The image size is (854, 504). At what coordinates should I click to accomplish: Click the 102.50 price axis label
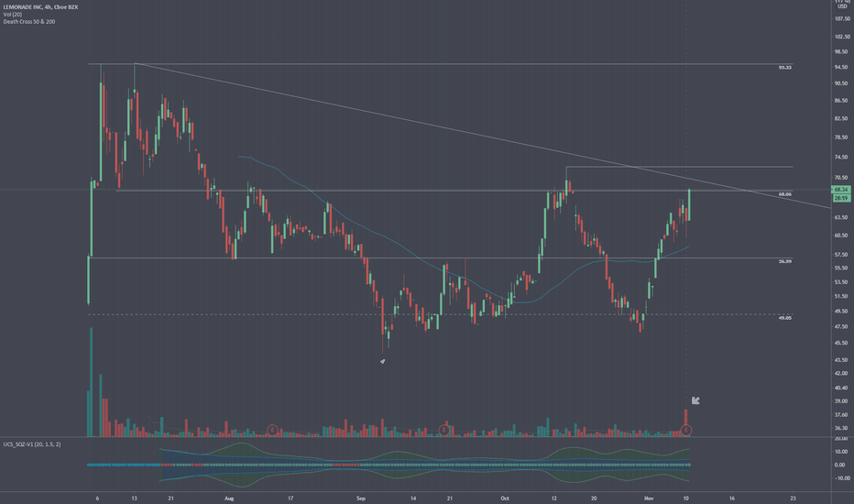841,37
